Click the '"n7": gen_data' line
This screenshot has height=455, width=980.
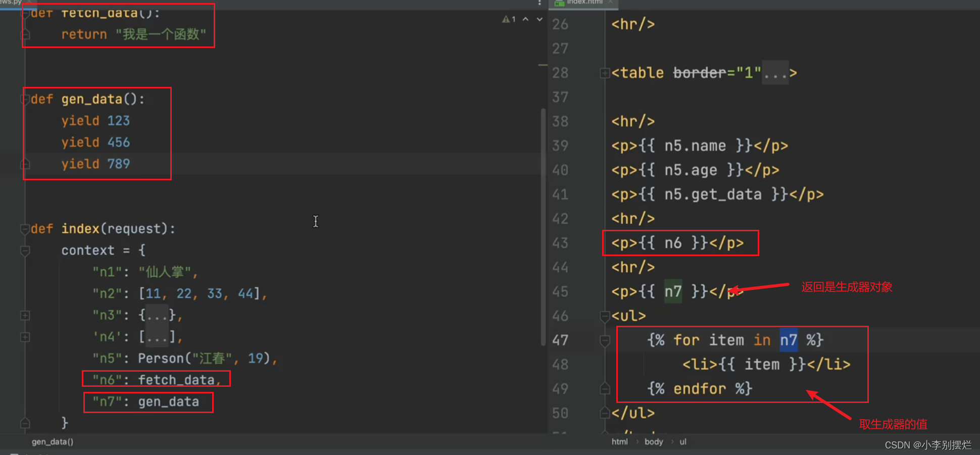[x=145, y=402]
